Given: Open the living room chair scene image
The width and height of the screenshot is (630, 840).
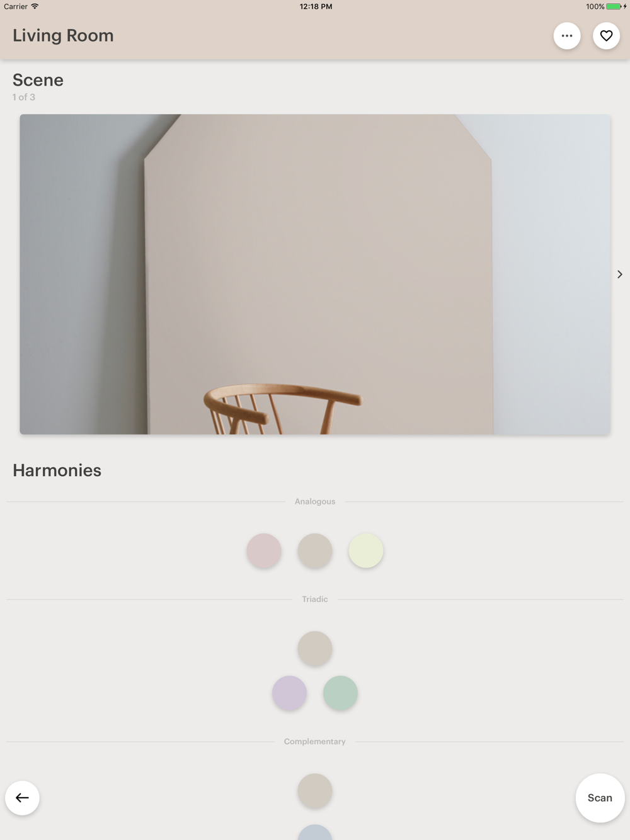Looking at the screenshot, I should point(315,274).
